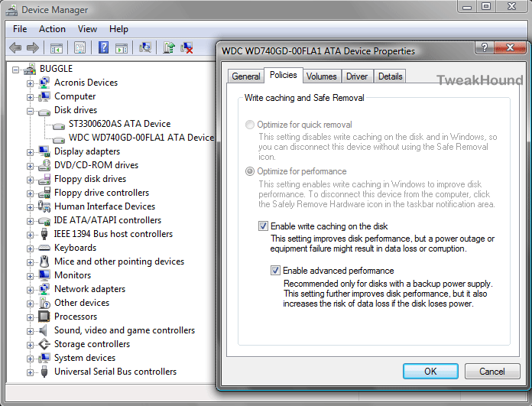Screen dimensions: 532x406
Task: Click the Display adapters category icon
Action: (x=44, y=151)
